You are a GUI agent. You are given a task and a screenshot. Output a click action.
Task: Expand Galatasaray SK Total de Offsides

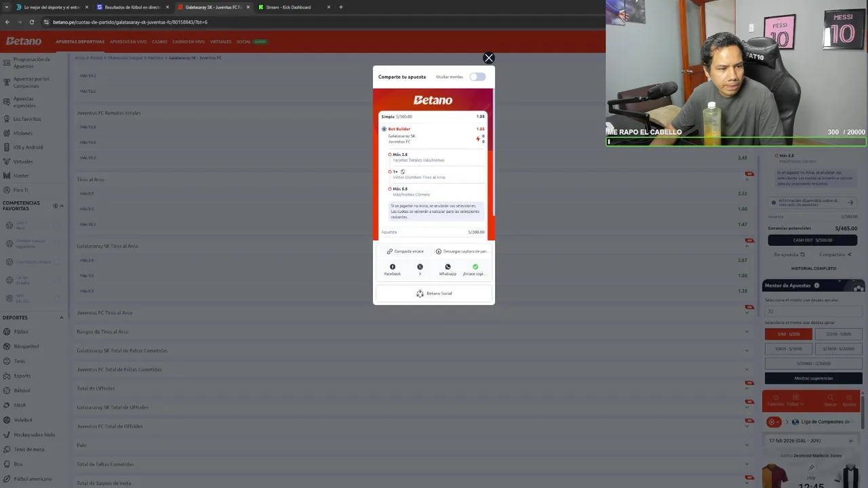click(414, 407)
